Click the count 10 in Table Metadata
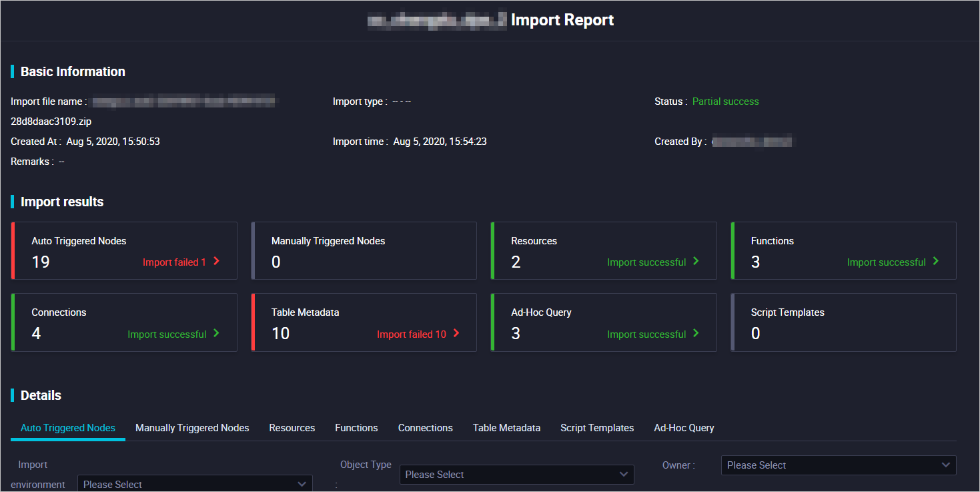Image resolution: width=980 pixels, height=492 pixels. pos(281,333)
